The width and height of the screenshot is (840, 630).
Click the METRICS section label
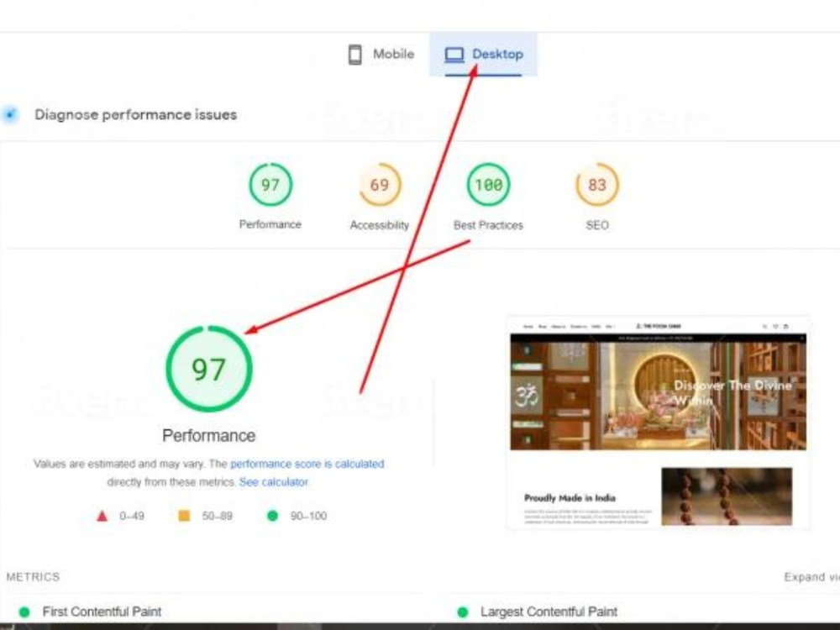(x=33, y=577)
